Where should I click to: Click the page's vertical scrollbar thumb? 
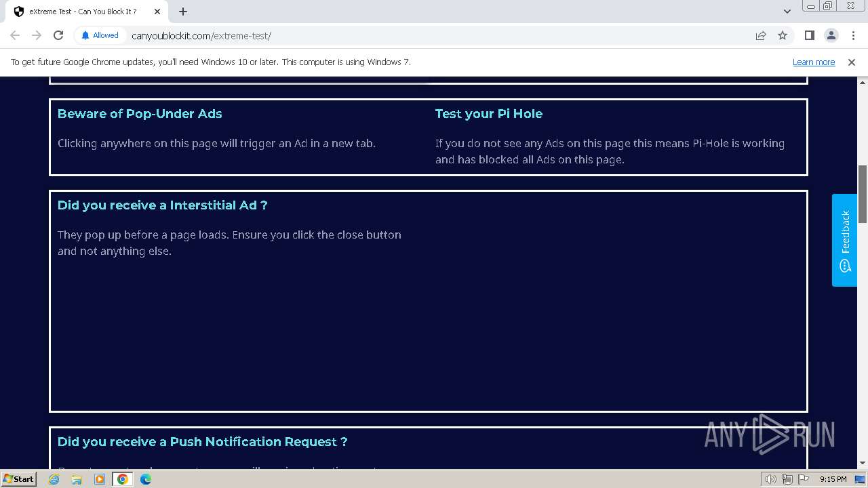click(863, 194)
